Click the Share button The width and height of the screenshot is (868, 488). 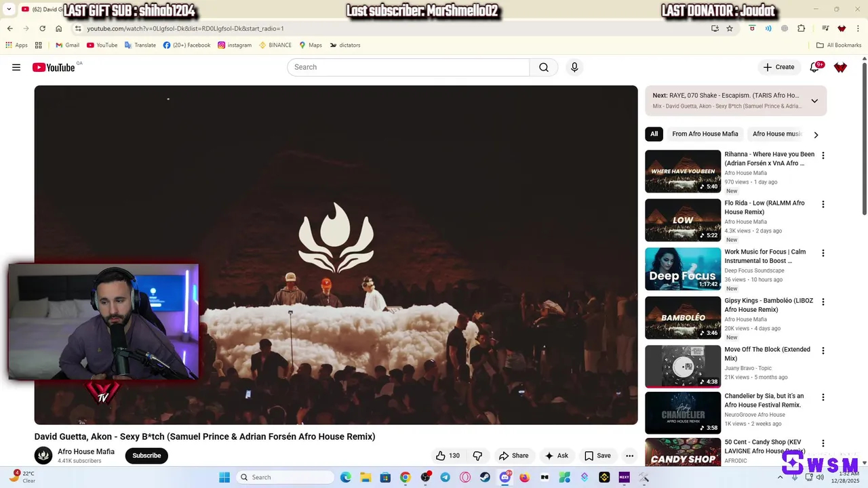tap(513, 455)
